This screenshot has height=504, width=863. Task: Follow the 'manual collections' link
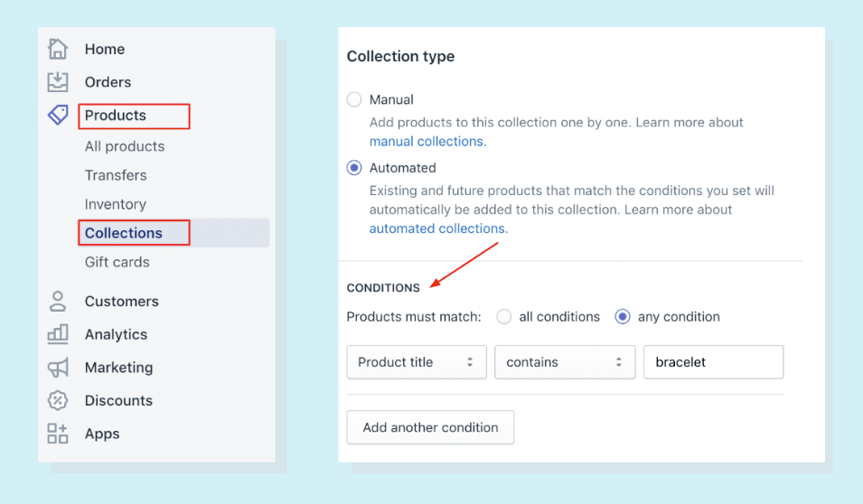click(x=427, y=141)
